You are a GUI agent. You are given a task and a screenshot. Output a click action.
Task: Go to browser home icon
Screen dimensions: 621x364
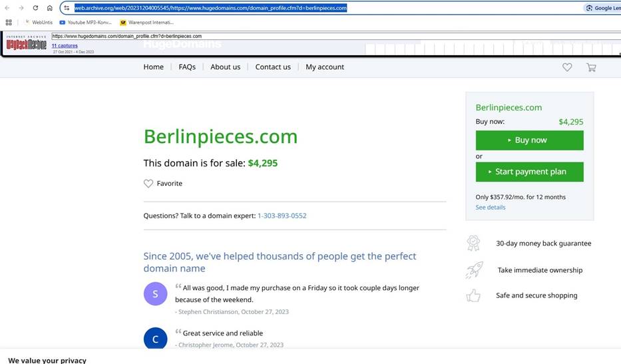pos(49,8)
